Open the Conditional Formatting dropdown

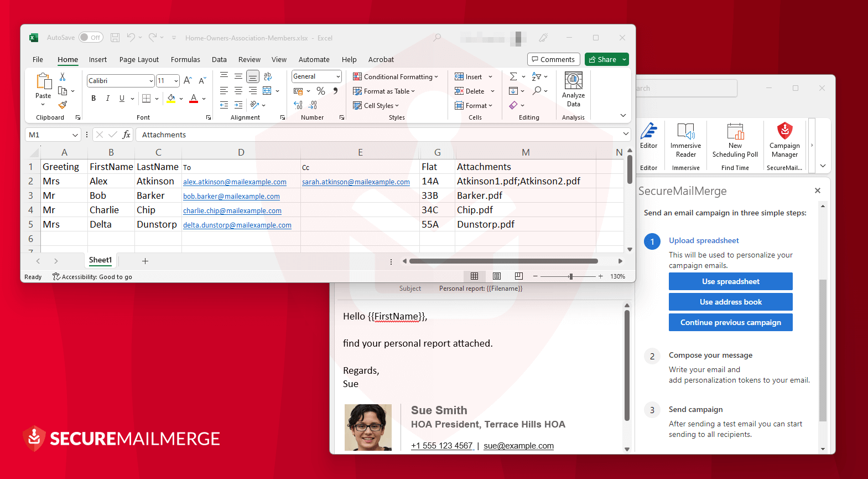tap(396, 77)
